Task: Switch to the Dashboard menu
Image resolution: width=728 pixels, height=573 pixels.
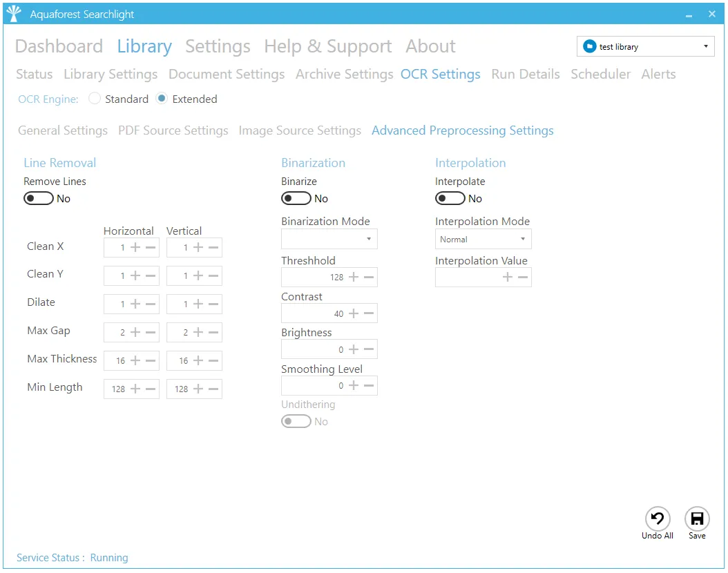Action: (x=59, y=46)
